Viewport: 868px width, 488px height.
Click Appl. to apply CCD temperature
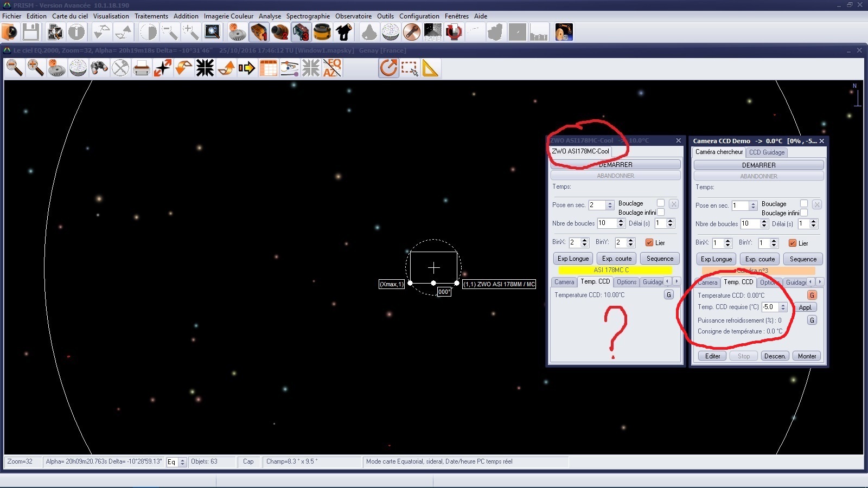click(805, 307)
